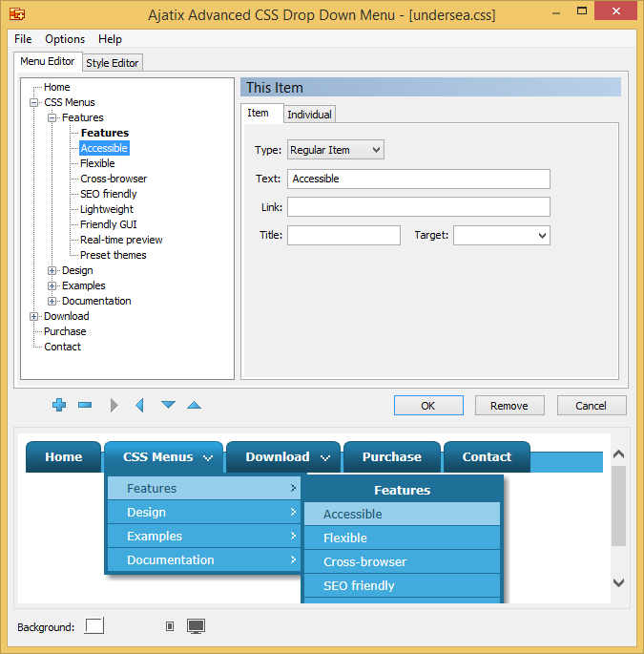Click the blue up arrow move icon

[195, 405]
